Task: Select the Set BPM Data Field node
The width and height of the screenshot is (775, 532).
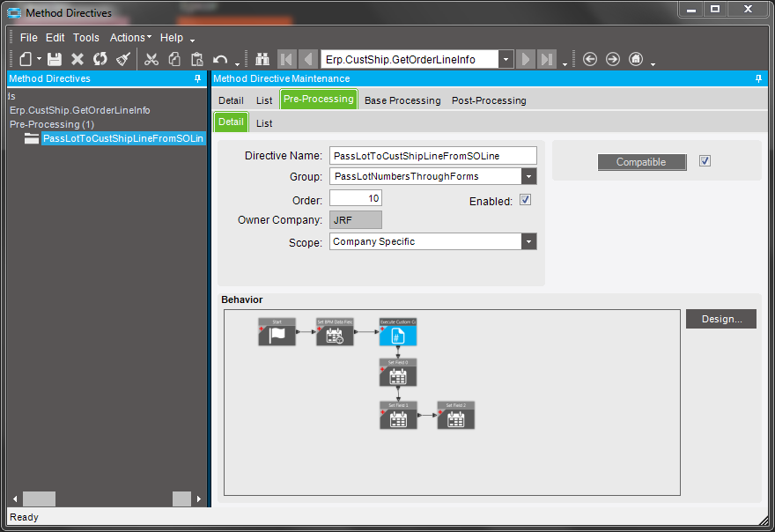Action: tap(335, 332)
